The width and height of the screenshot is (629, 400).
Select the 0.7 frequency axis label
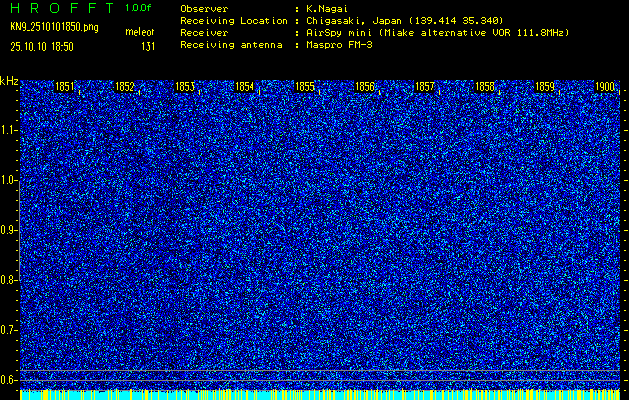click(x=9, y=330)
